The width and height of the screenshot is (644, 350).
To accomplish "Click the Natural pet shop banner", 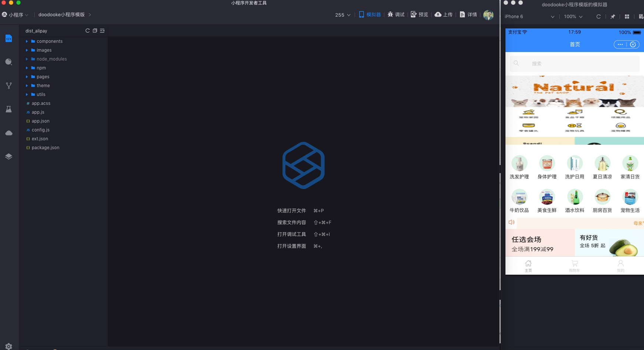I will pos(575,92).
